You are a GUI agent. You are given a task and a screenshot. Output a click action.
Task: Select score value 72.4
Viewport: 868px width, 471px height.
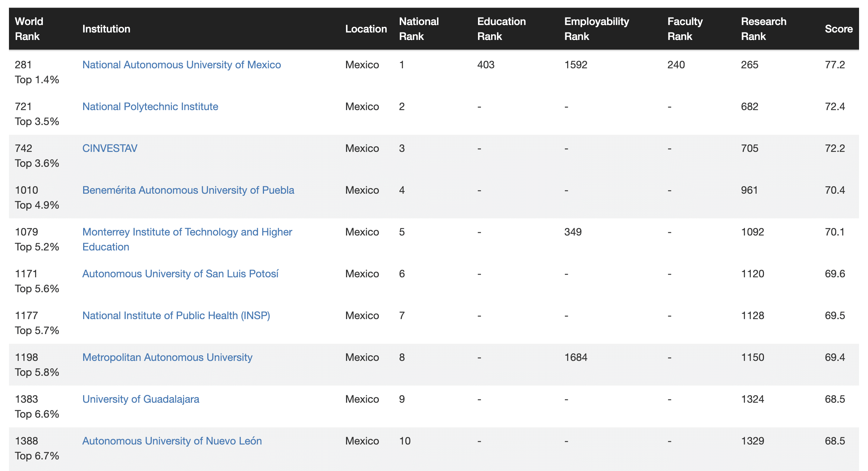tap(835, 106)
